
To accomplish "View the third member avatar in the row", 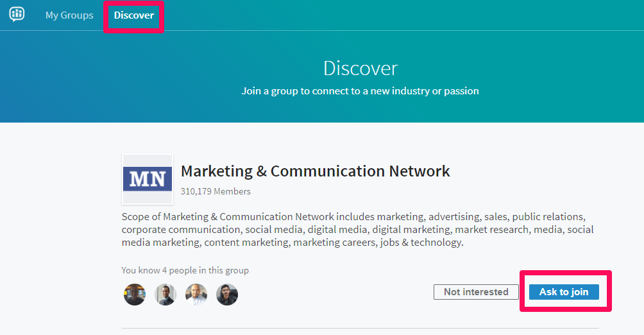I will (x=196, y=295).
